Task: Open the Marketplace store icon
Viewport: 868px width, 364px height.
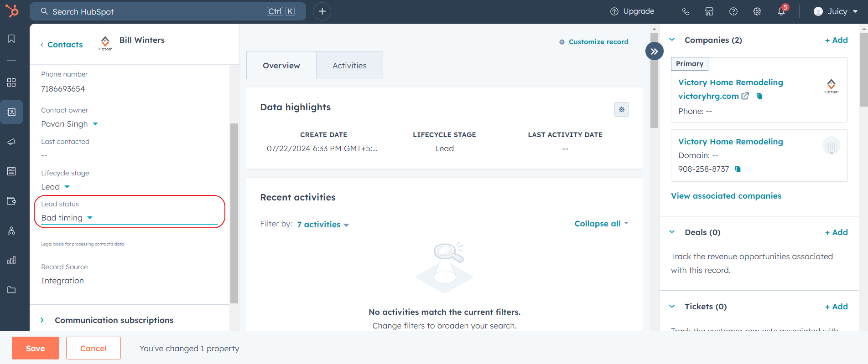Action: [709, 11]
